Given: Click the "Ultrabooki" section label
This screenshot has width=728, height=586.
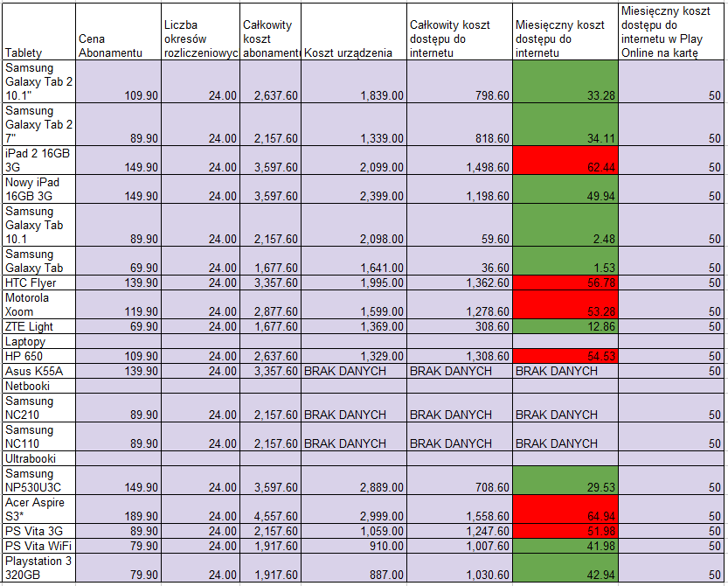Looking at the screenshot, I should point(39,458).
